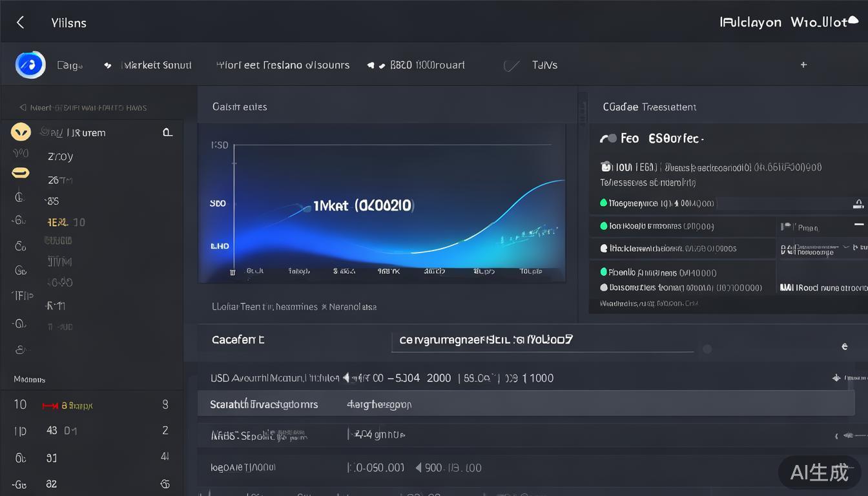
Task: Click the trash icon at the chart's bottom-left
Action: pyautogui.click(x=232, y=273)
